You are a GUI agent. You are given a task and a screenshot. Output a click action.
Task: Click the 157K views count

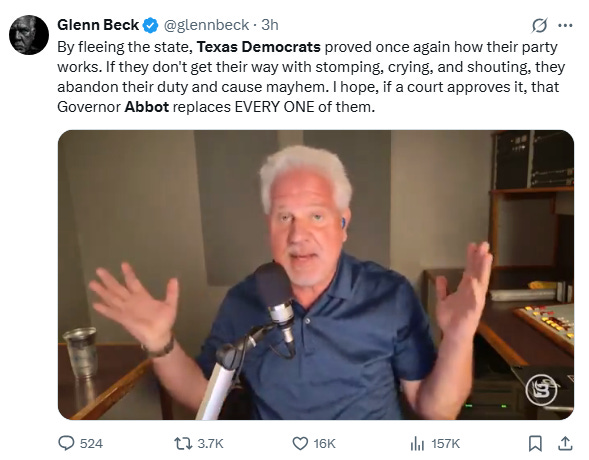[x=446, y=444]
